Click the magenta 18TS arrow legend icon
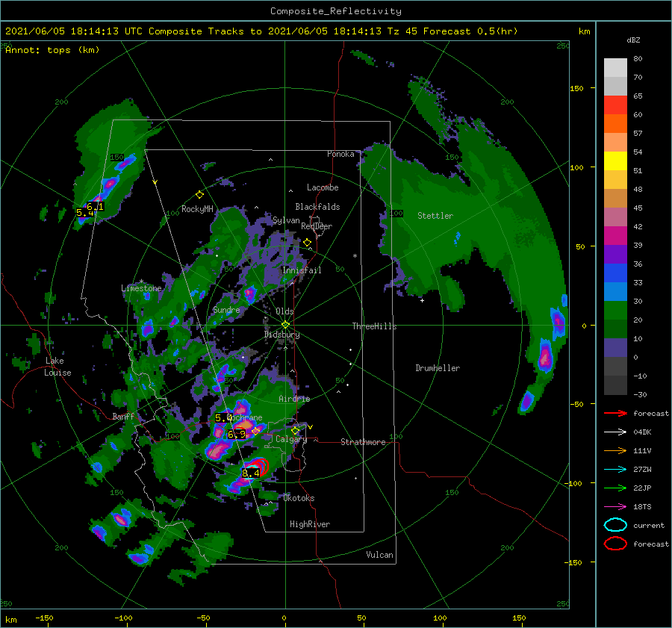672x628 pixels. pos(615,506)
